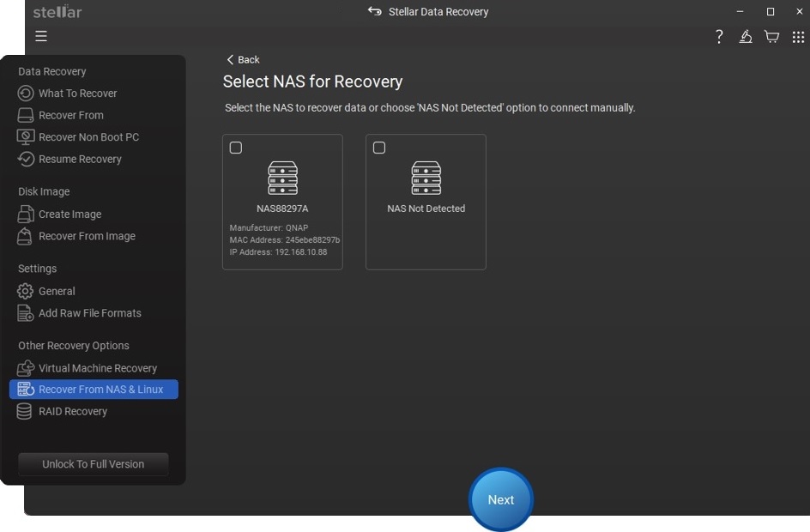Minimize the Stellar Data Recovery window

tap(740, 11)
